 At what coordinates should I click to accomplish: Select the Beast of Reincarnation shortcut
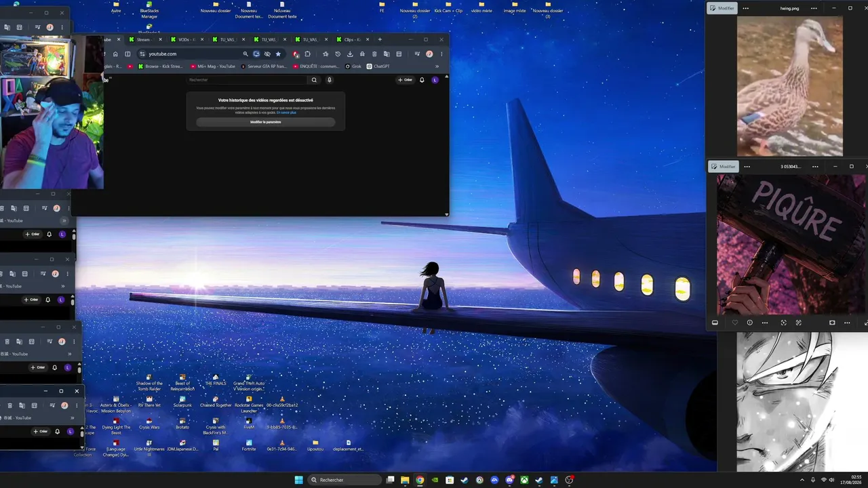pos(182,383)
